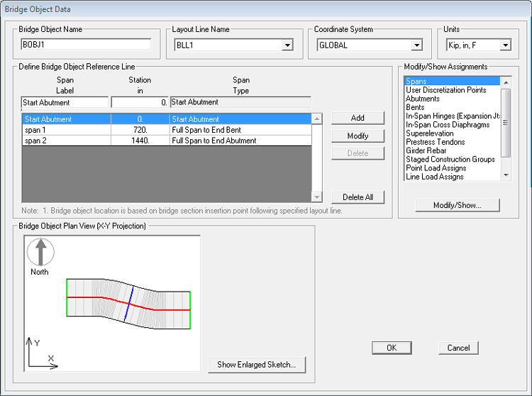The width and height of the screenshot is (532, 396).
Task: Select Abutments in assignments list
Action: pos(423,99)
